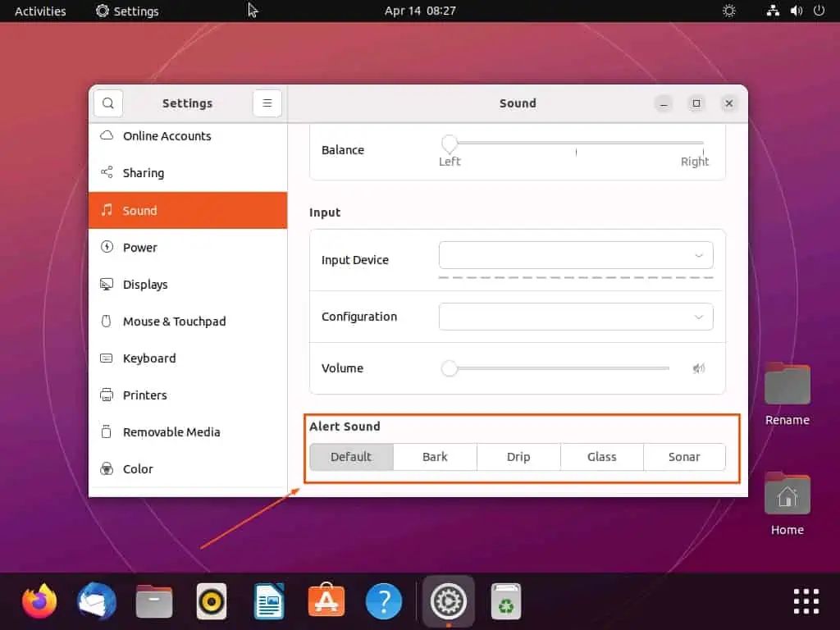Viewport: 840px width, 630px height.
Task: Open the Help app in dock
Action: tap(384, 601)
